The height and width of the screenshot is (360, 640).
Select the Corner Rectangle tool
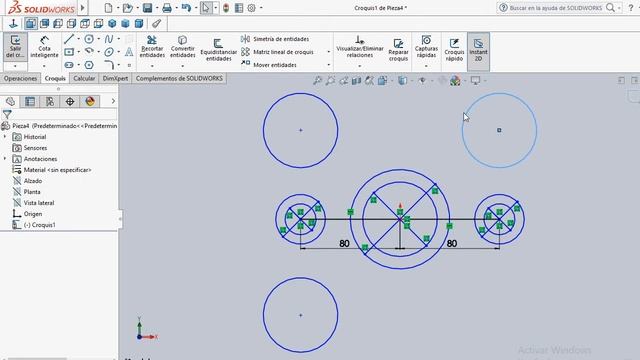point(69,52)
